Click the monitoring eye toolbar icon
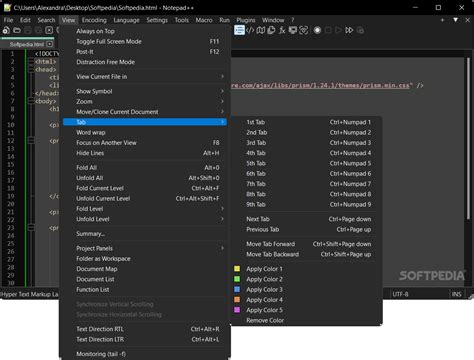The height and width of the screenshot is (360, 474). [303, 30]
